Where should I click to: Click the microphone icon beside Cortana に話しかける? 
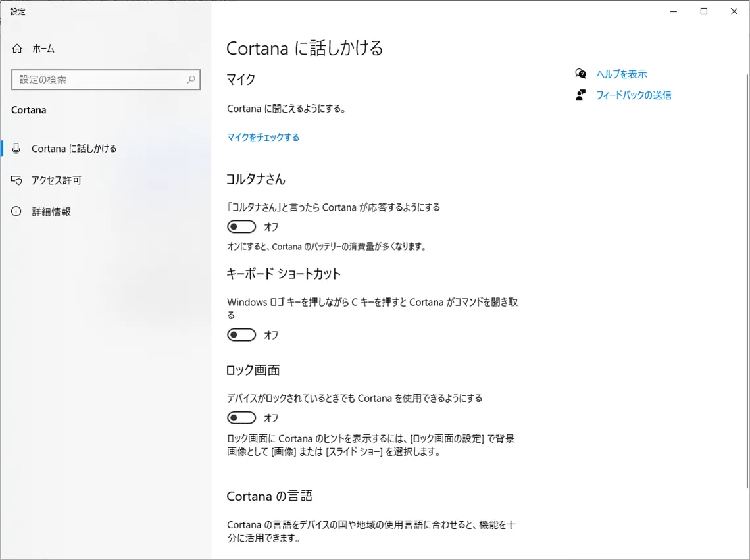point(16,148)
